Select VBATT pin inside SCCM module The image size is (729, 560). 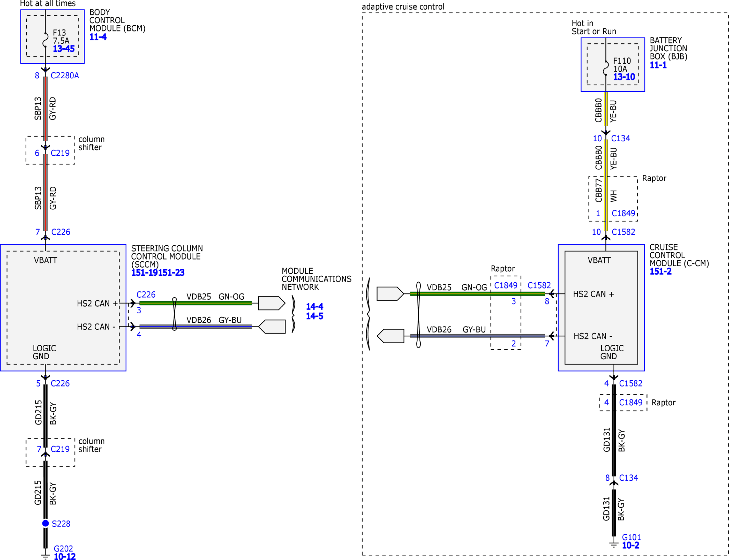coord(46,260)
